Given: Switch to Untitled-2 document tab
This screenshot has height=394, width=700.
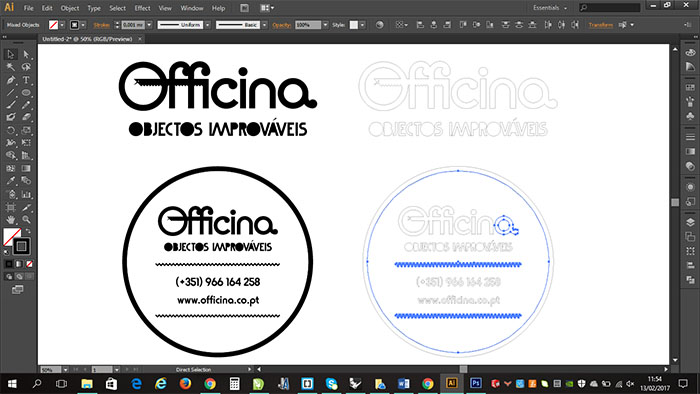Looking at the screenshot, I should [88, 39].
